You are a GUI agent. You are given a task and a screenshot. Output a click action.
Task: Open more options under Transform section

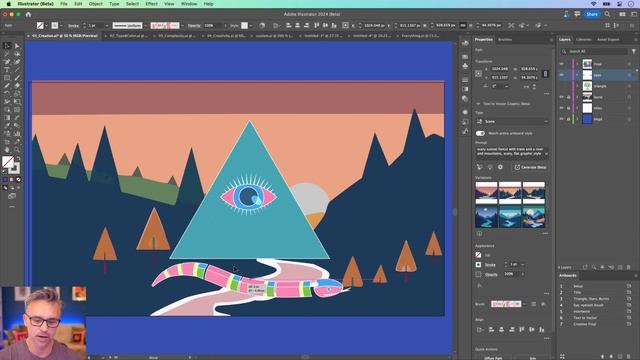(547, 93)
